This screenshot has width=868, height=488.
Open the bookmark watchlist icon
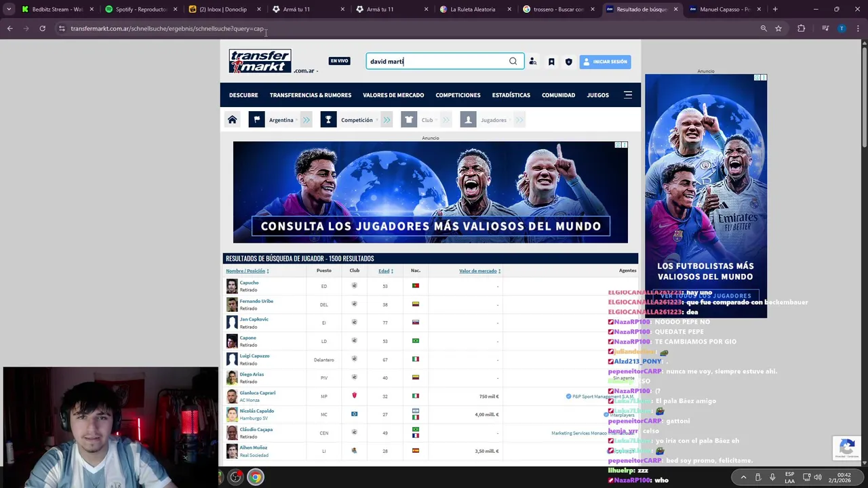point(551,62)
